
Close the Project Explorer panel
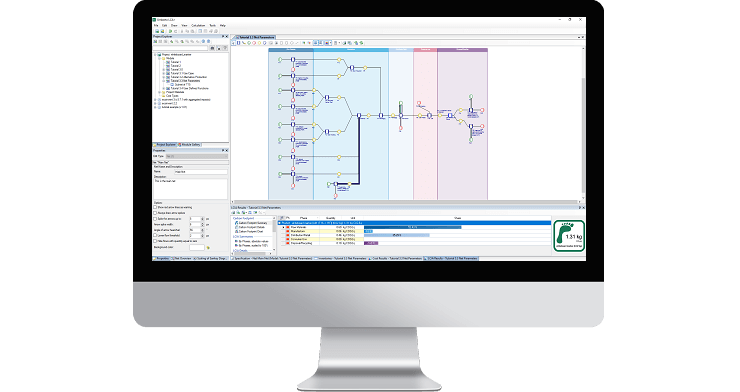click(x=227, y=36)
